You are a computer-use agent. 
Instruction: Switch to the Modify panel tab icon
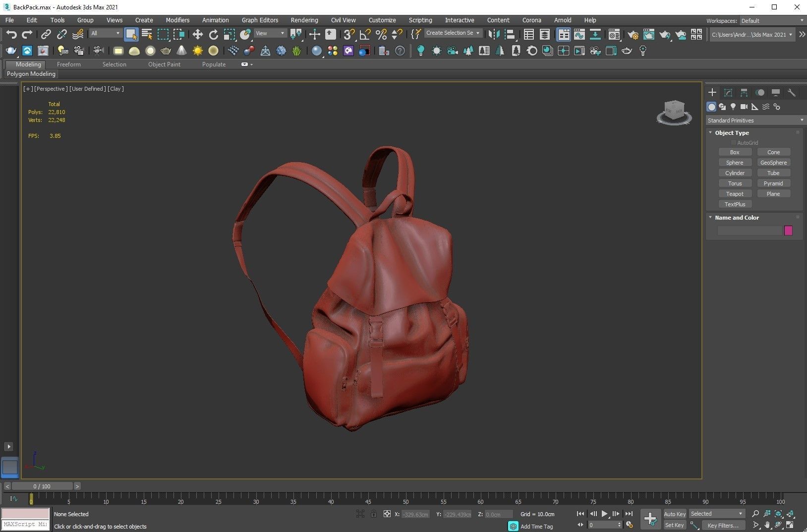point(728,93)
